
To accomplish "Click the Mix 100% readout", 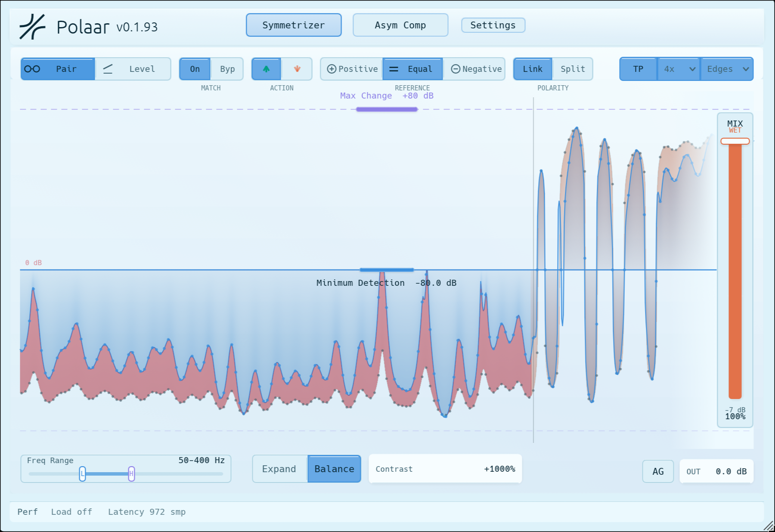I will (735, 416).
